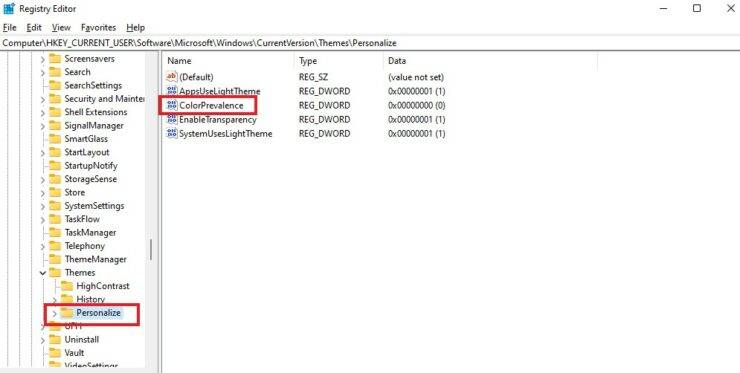Click the SystemUsesLightTheme DWORD icon
Screen dimensions: 740x373
pyautogui.click(x=171, y=134)
